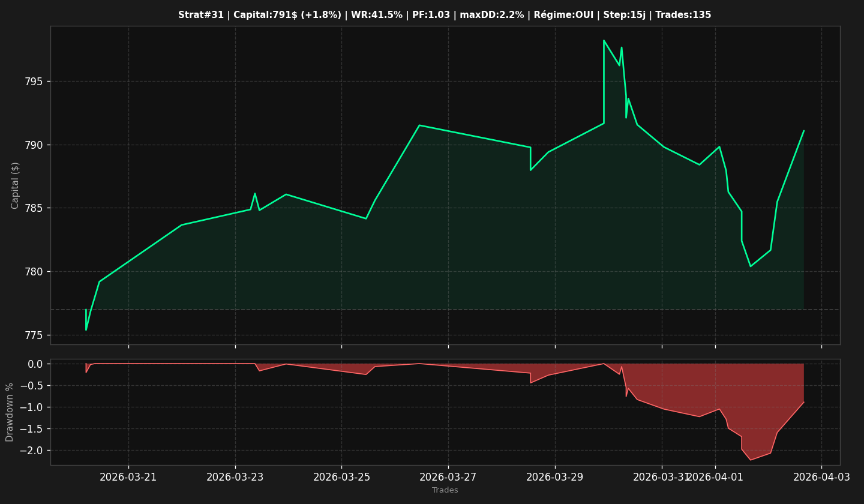This screenshot has width=864, height=504.
Task: Click the Drawdown % axis label
Action: (x=10, y=412)
